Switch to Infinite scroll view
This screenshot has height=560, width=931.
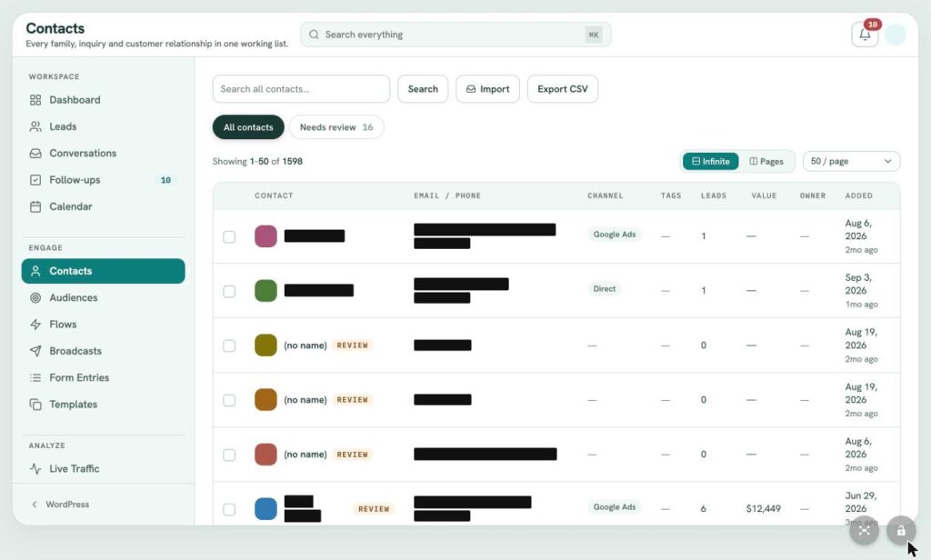(711, 162)
